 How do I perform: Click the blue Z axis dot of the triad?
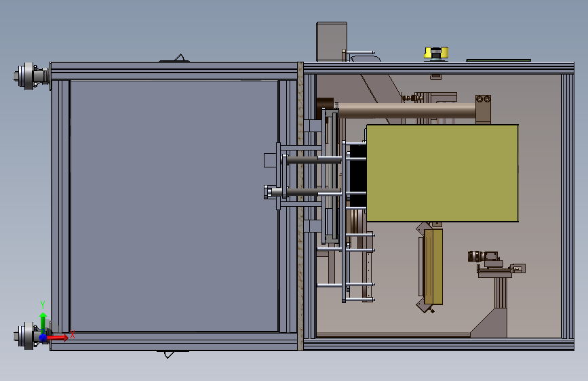pos(43,338)
